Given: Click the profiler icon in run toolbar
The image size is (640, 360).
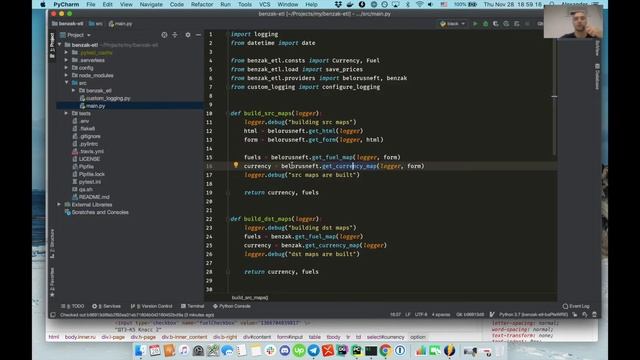Looking at the screenshot, I should coord(506,24).
